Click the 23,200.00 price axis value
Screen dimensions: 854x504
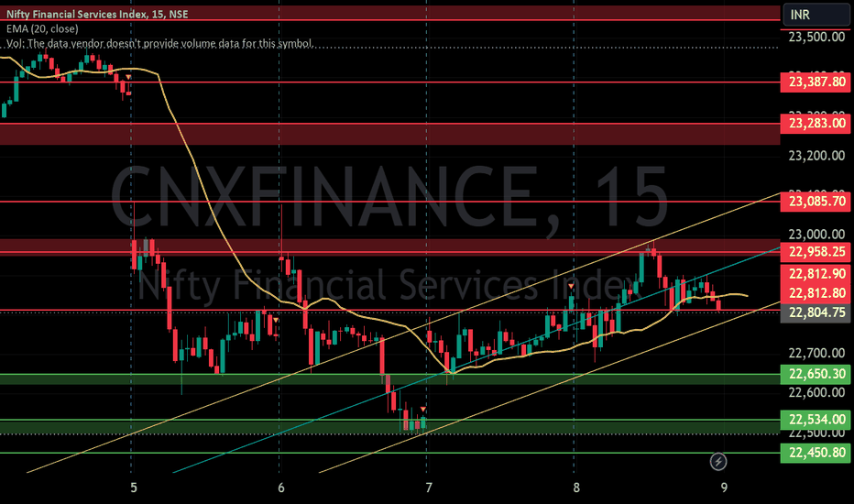coord(816,157)
